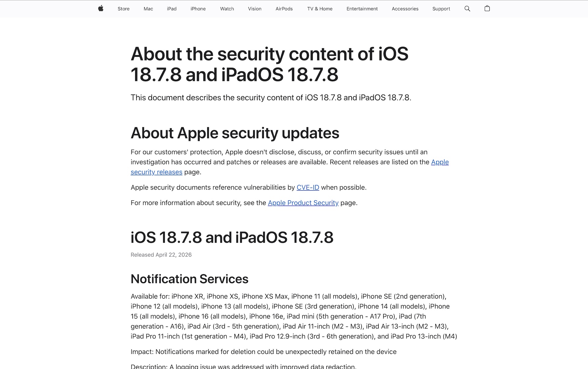
Task: Open the Vision menu item
Action: tap(254, 9)
